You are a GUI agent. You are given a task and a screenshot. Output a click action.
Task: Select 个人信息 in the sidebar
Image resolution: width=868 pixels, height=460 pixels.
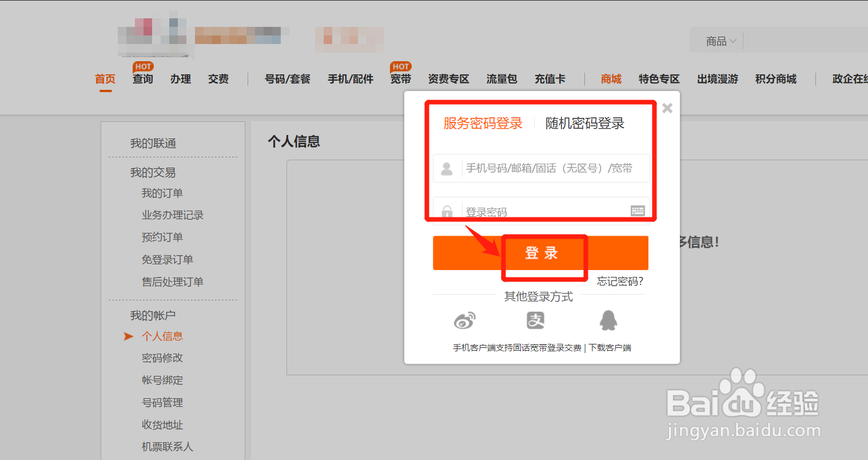(x=162, y=336)
